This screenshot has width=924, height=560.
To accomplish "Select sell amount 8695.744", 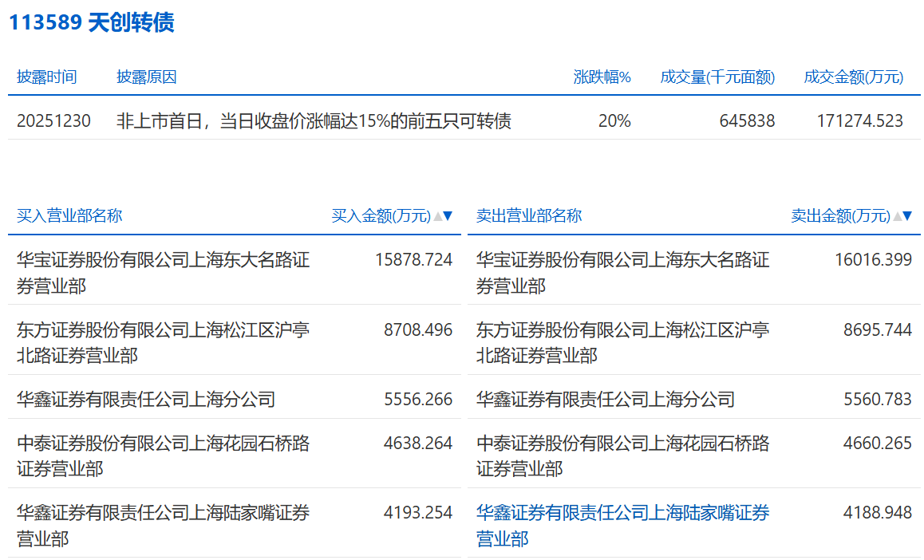I will pos(878,329).
